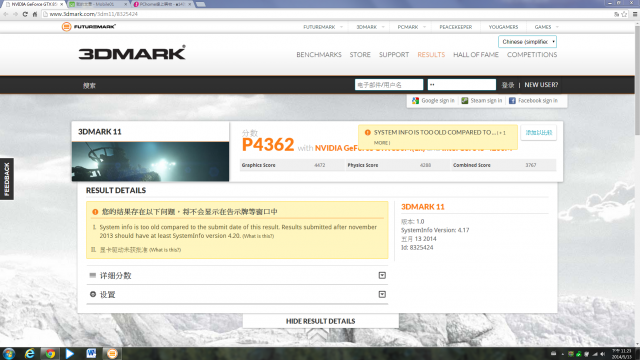Click the volume speaker tray icon
Screen dimensions: 640x360
(603, 354)
